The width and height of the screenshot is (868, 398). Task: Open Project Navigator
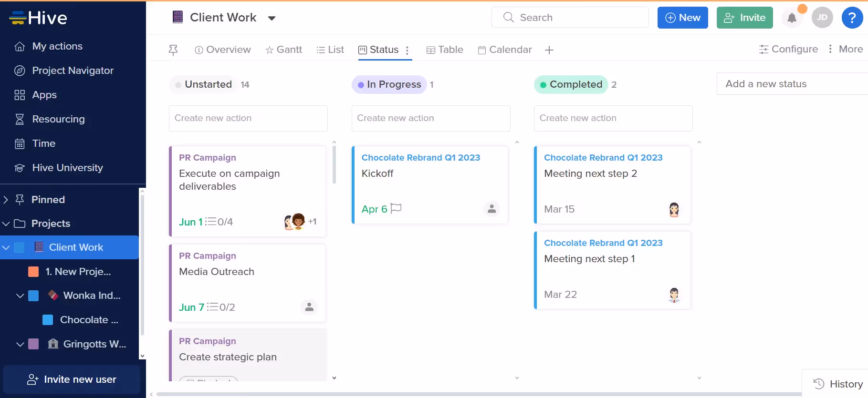pos(73,71)
